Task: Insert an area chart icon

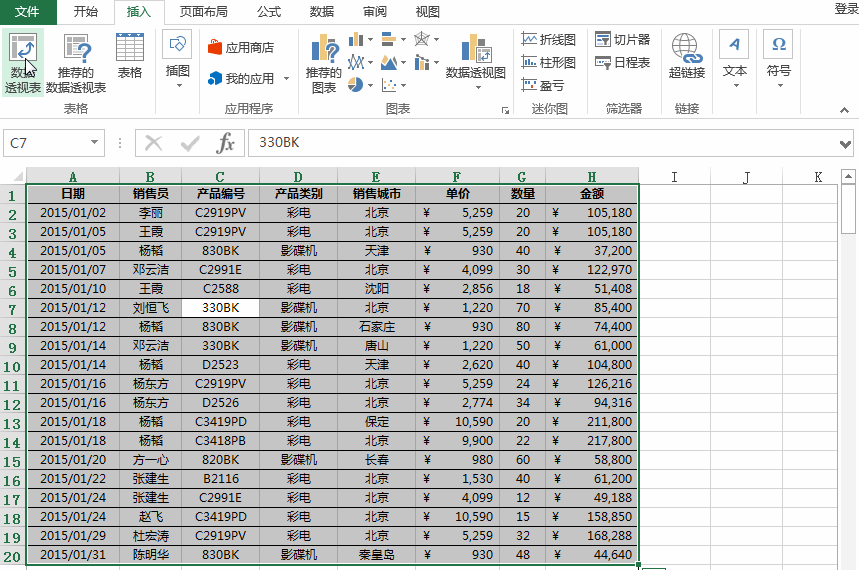Action: 389,62
